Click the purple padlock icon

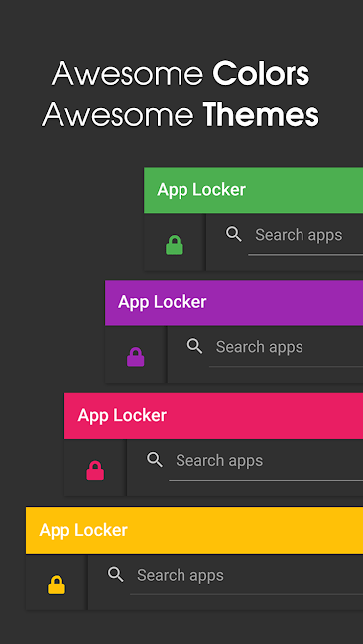136,357
